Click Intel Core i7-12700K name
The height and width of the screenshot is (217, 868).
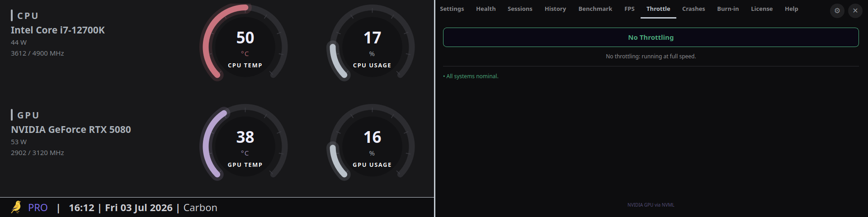(58, 30)
